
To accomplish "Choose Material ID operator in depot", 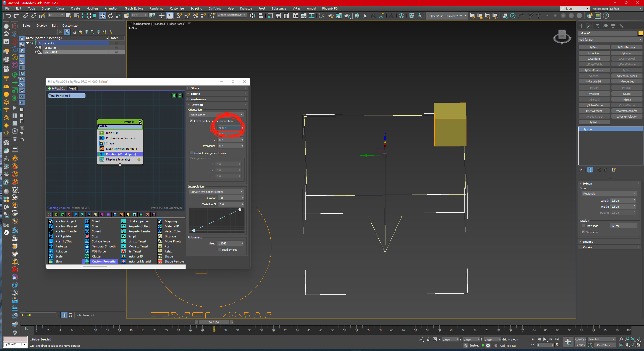I will (x=169, y=226).
